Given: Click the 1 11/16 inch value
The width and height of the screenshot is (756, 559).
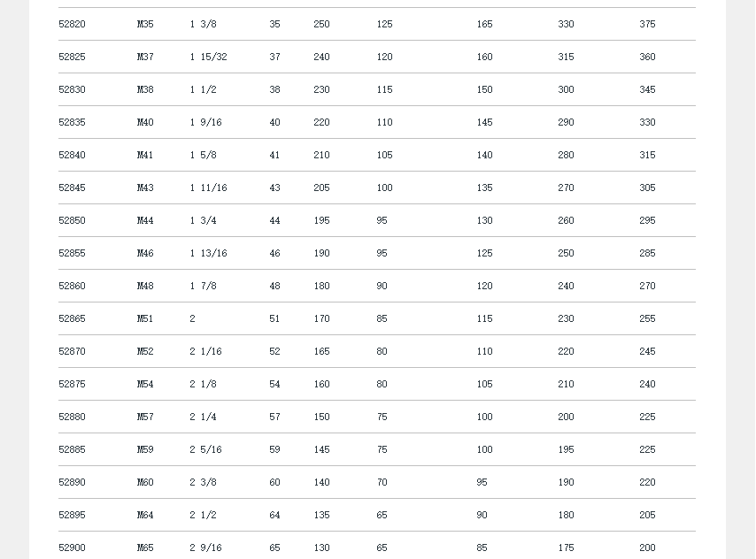Looking at the screenshot, I should point(208,188).
